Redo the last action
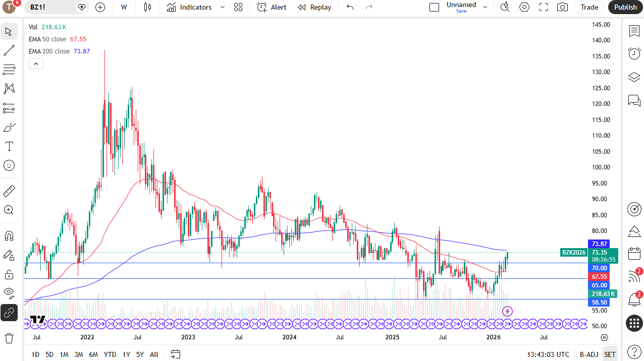The height and width of the screenshot is (361, 644). click(x=369, y=7)
